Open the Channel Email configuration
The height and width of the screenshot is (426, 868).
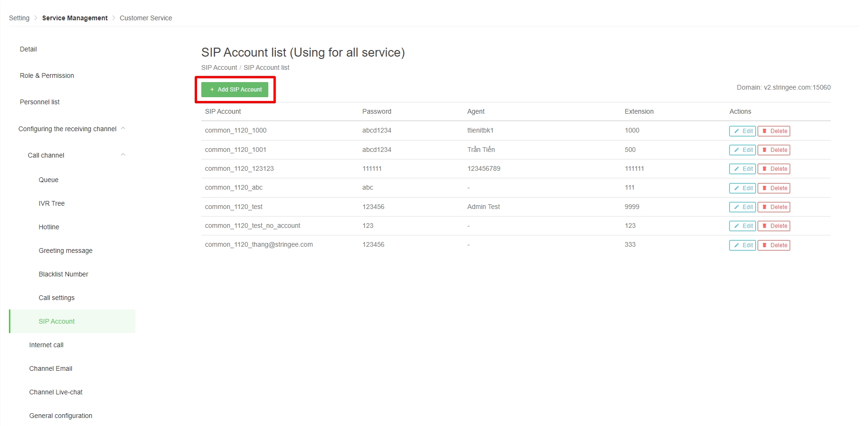(x=50, y=368)
